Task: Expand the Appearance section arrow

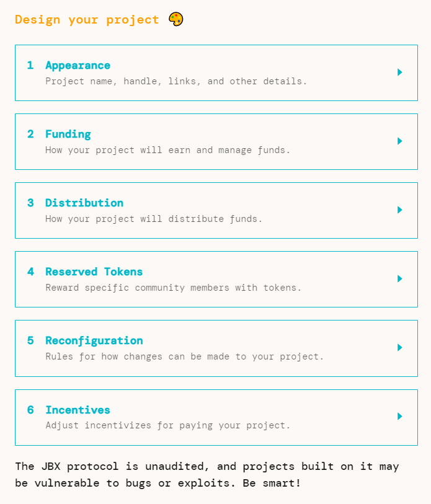Action: coord(400,73)
